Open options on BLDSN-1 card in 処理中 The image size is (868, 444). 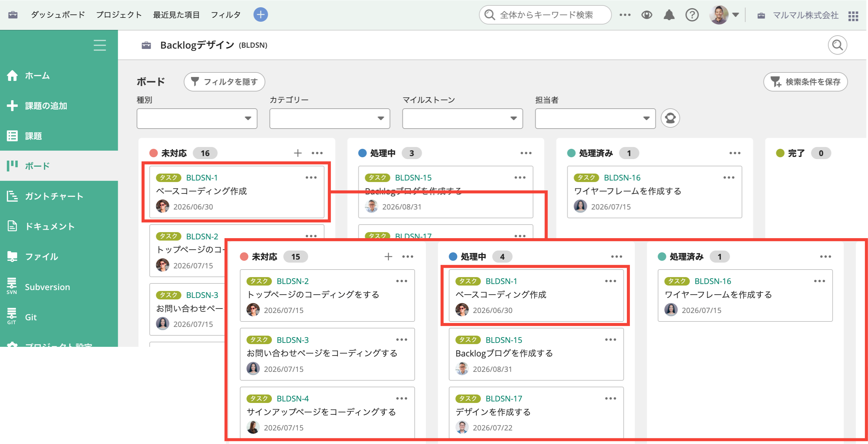click(610, 281)
